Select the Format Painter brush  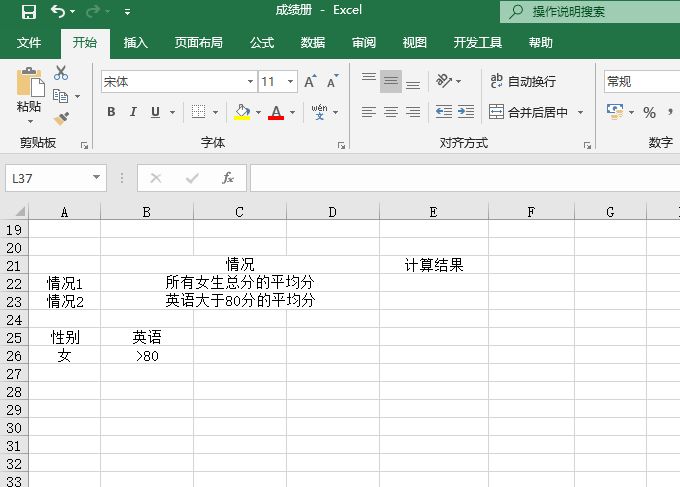[x=61, y=118]
